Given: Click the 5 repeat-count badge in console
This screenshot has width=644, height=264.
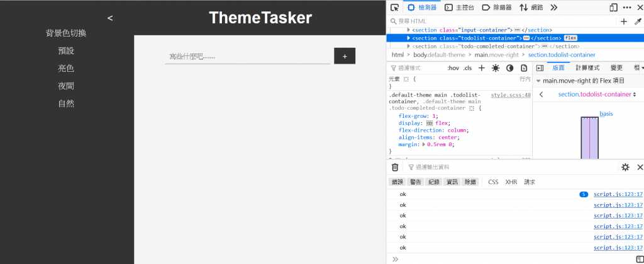Looking at the screenshot, I should [x=583, y=194].
